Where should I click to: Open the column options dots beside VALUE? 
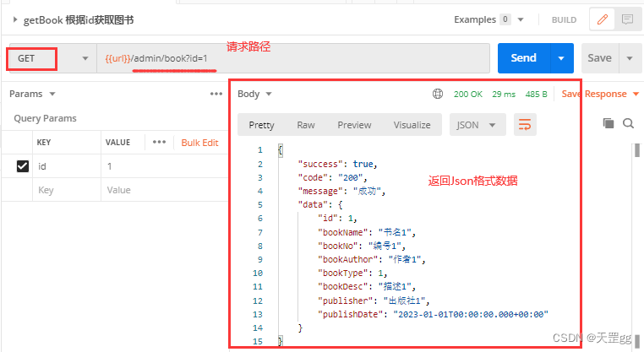point(159,142)
